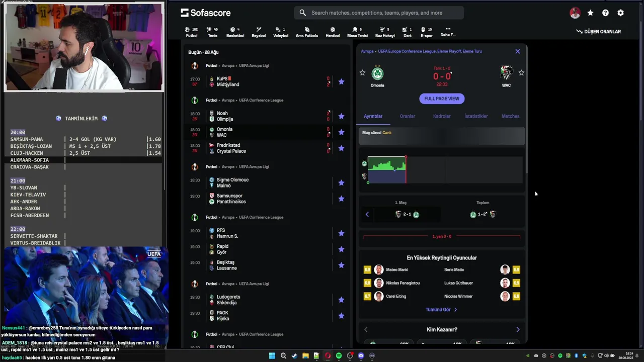The height and width of the screenshot is (362, 644).
Task: Toggle favorite star for Noah vs Olimpija
Action: coord(341,116)
